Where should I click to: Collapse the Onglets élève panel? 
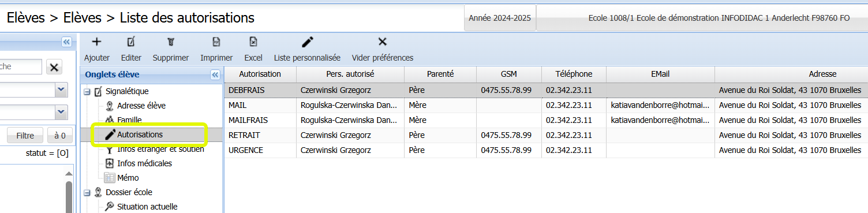pos(215,74)
